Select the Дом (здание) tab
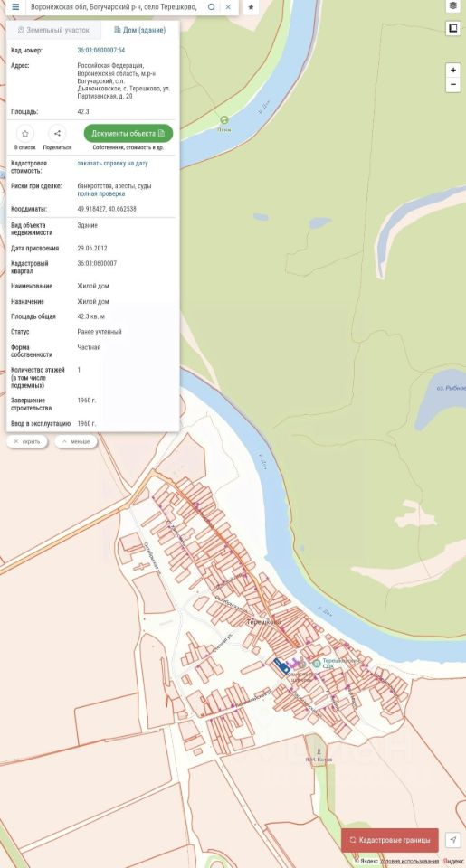The width and height of the screenshot is (466, 868). (x=139, y=31)
